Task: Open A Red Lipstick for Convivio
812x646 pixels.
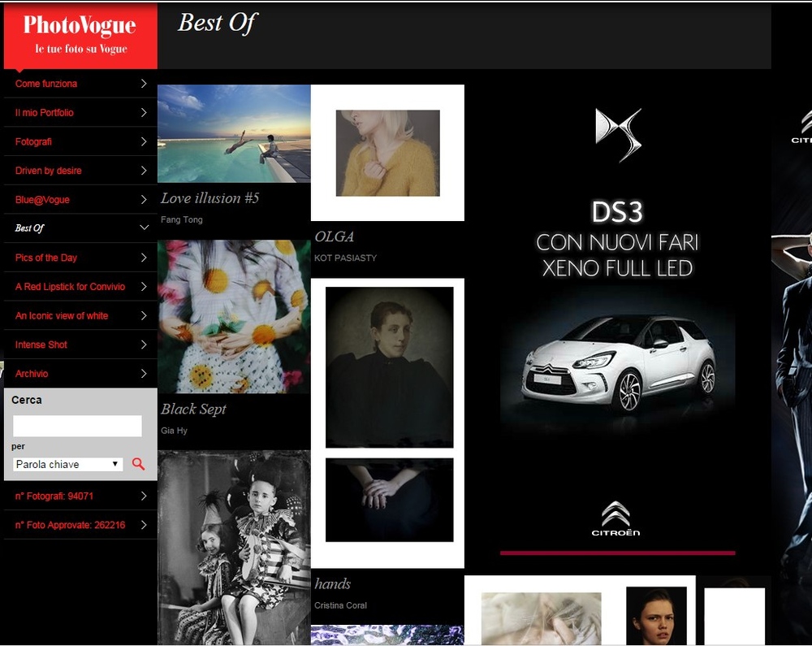Action: [x=71, y=287]
